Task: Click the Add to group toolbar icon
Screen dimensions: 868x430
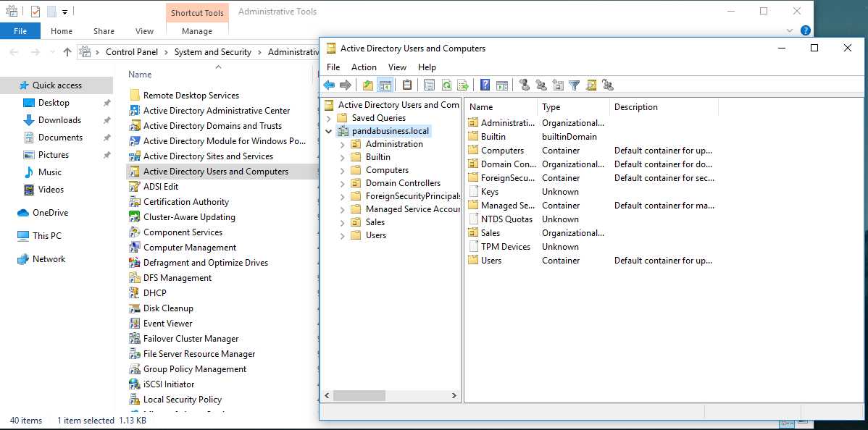Action: [x=608, y=85]
